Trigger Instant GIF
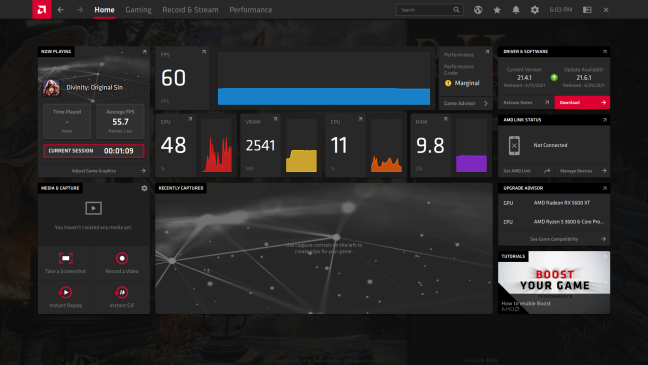Image resolution: width=648 pixels, height=365 pixels. pyautogui.click(x=122, y=297)
